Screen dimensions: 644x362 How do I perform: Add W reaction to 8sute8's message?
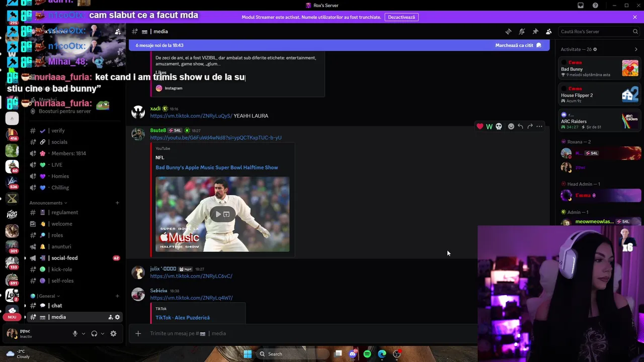(x=489, y=127)
